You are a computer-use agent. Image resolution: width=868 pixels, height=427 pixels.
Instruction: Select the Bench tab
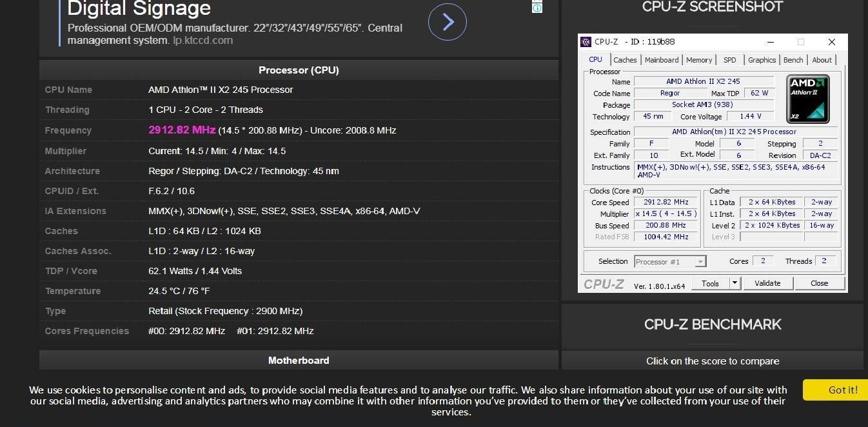pos(793,60)
